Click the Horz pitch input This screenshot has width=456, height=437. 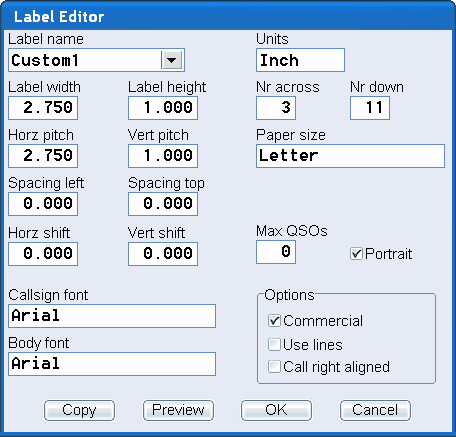pos(43,156)
